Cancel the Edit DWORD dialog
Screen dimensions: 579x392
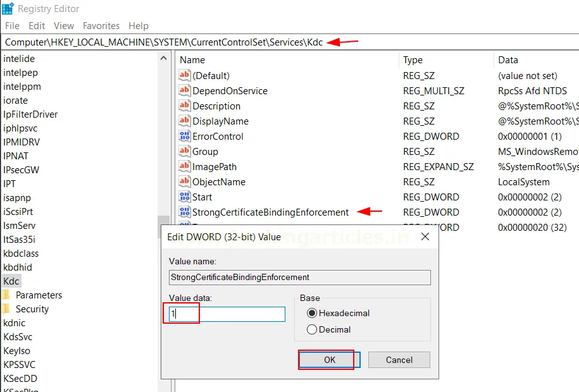pyautogui.click(x=399, y=360)
